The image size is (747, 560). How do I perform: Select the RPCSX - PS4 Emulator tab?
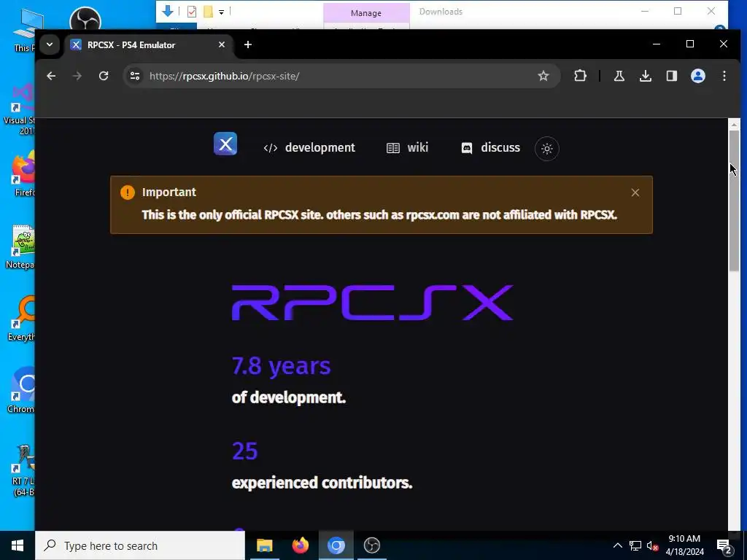click(149, 44)
